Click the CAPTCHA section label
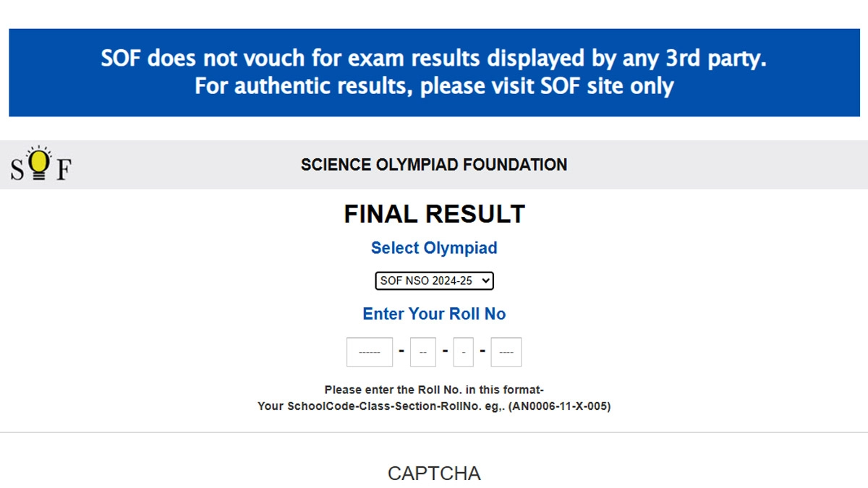868x488 pixels. click(x=434, y=474)
